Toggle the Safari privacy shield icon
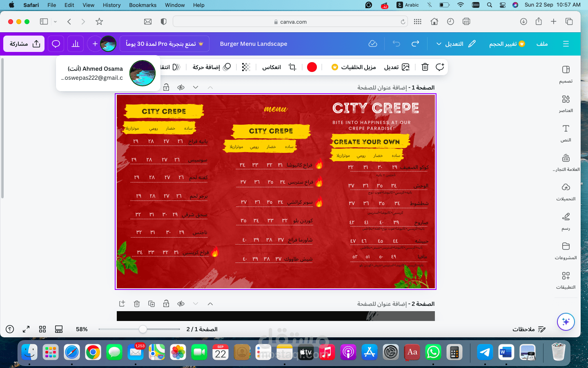This screenshot has height=368, width=588. pos(163,22)
